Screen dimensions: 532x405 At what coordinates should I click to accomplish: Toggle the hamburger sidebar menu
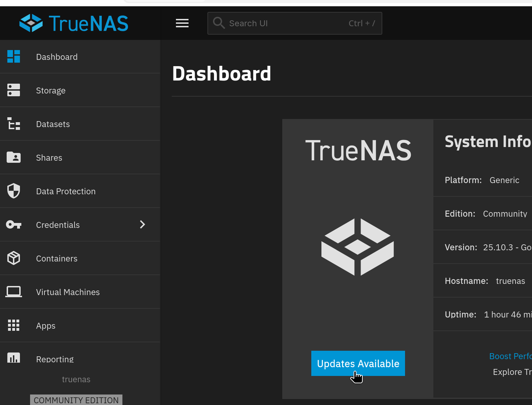[182, 23]
